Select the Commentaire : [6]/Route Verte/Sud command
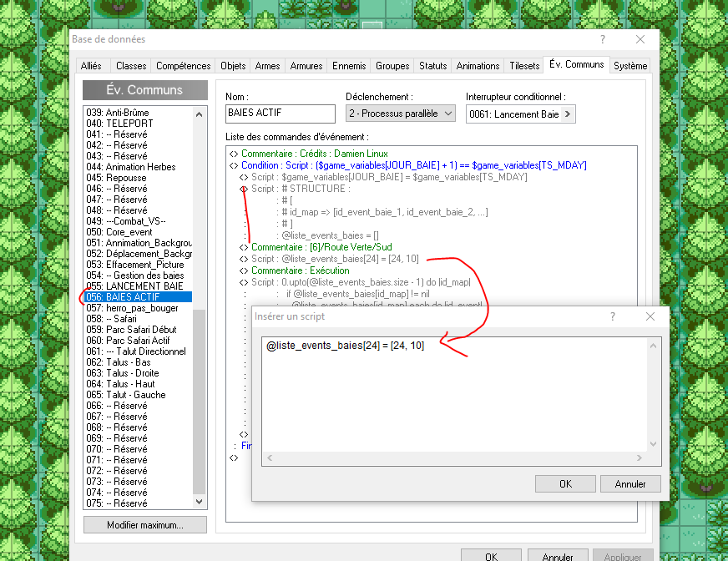 (321, 247)
